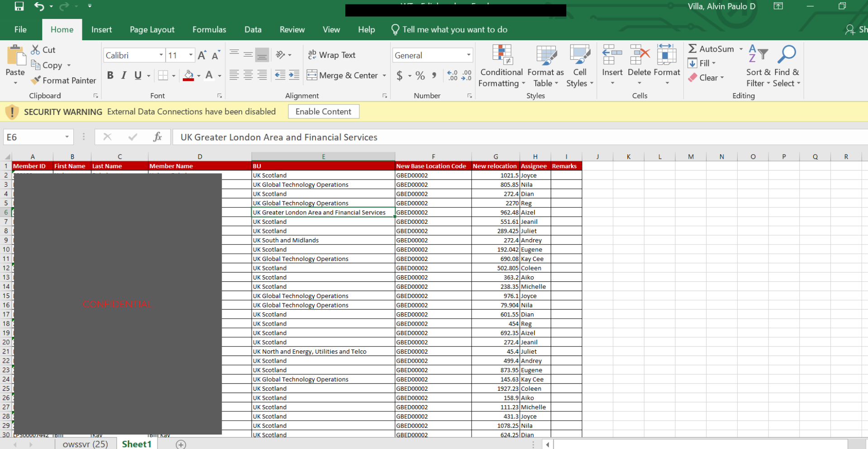Image resolution: width=868 pixels, height=449 pixels.
Task: Click the Save icon in title bar
Action: tap(19, 6)
